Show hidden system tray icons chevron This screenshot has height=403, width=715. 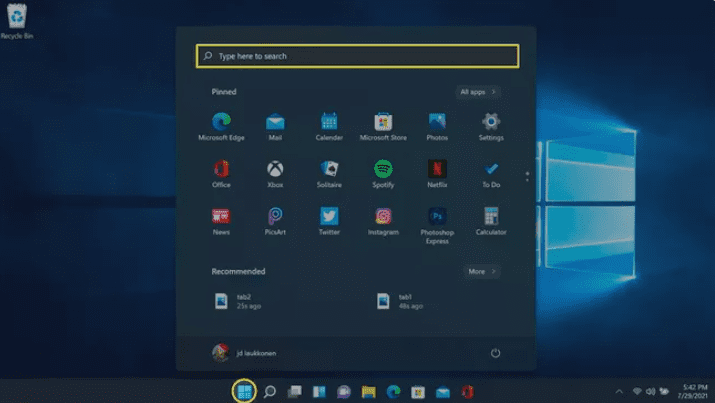pos(619,392)
